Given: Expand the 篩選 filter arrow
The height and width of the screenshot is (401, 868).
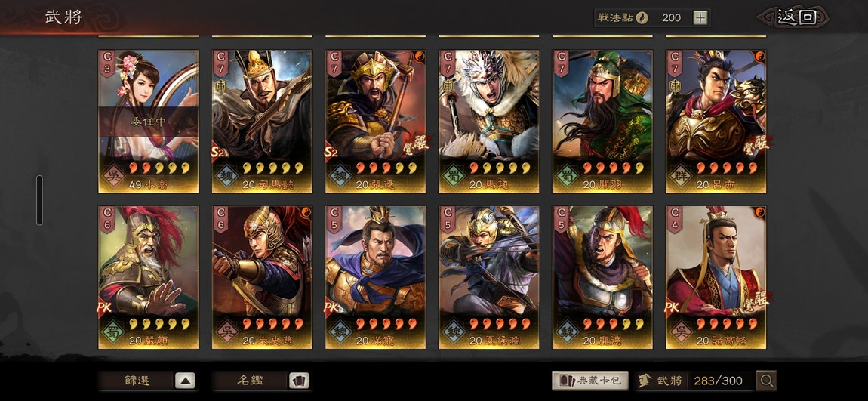Looking at the screenshot, I should click(186, 381).
